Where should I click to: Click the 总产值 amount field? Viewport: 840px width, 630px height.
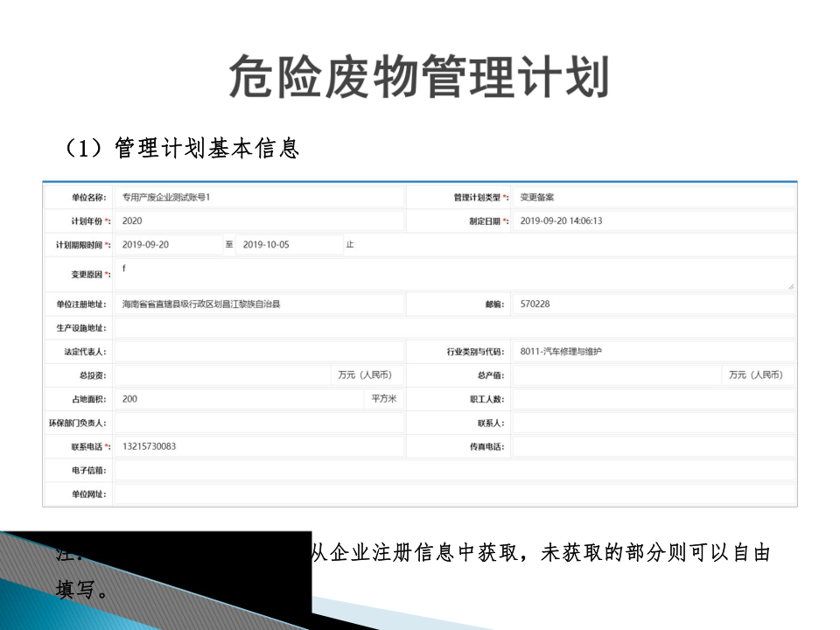pos(617,375)
